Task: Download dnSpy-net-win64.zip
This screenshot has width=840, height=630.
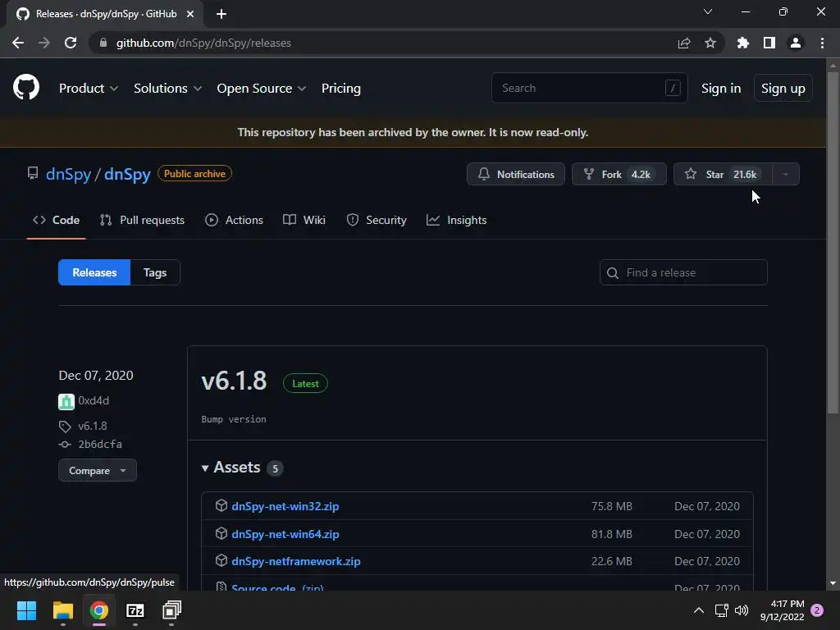Action: [x=285, y=534]
